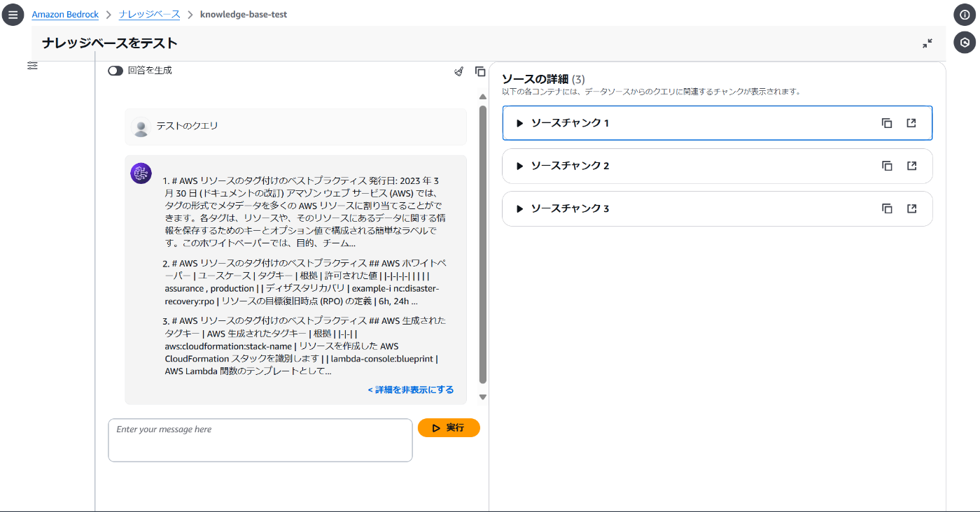Click the user avatar beside テストのクエリ
This screenshot has width=980, height=512.
141,127
